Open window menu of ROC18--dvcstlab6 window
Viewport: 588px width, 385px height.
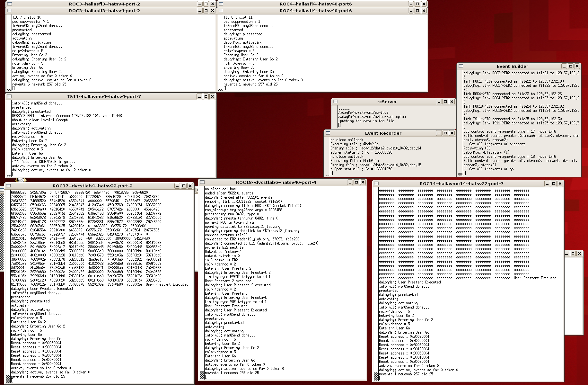click(x=202, y=182)
